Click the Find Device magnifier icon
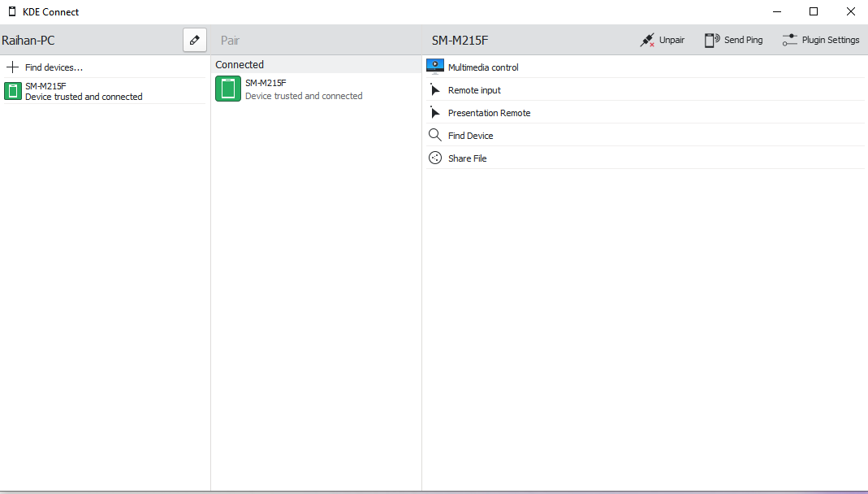The image size is (868, 494). 435,135
